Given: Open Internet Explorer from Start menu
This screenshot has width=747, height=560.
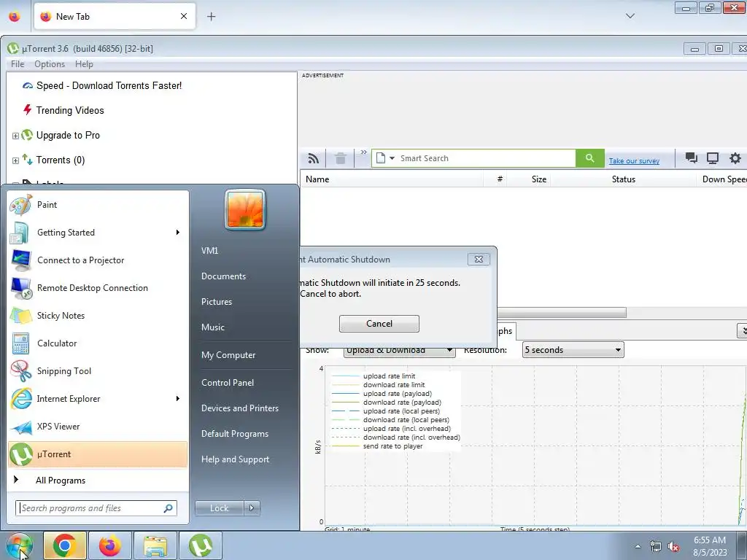Looking at the screenshot, I should pyautogui.click(x=98, y=399).
